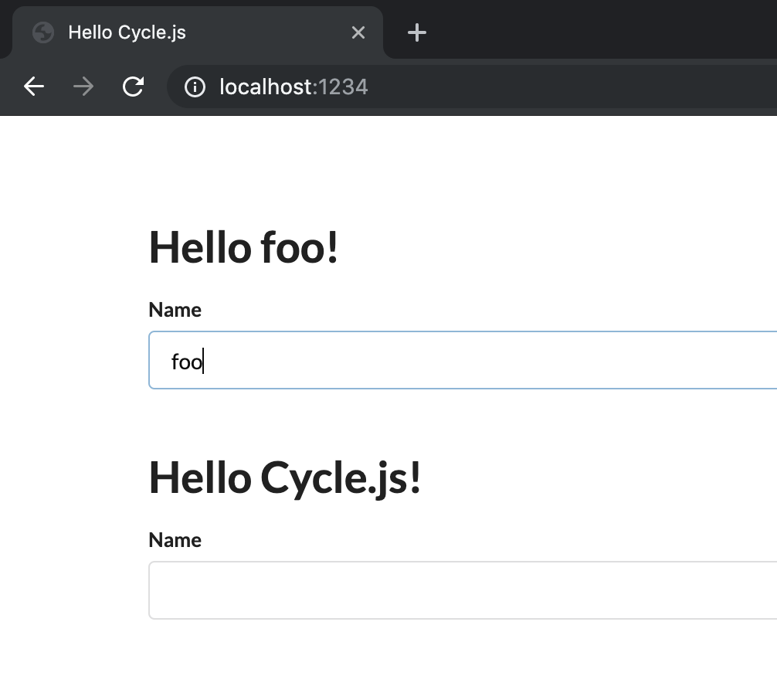This screenshot has width=777, height=700.
Task: Click the Name label under Hello Cycle.js!
Action: click(x=175, y=540)
